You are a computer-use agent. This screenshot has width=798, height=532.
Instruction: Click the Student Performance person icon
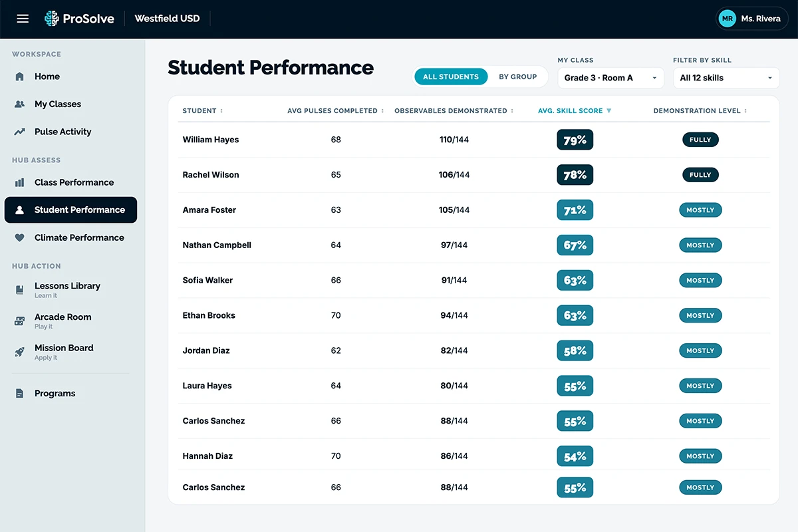[x=20, y=209]
